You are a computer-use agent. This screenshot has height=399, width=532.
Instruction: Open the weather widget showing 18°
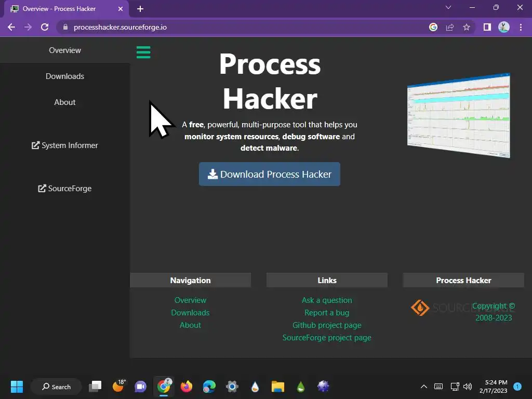(x=119, y=386)
